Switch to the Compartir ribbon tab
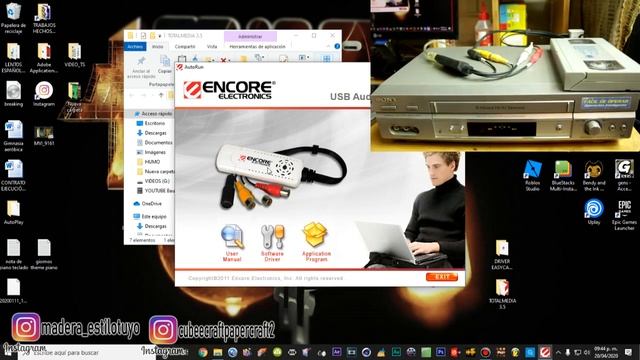 tap(185, 47)
